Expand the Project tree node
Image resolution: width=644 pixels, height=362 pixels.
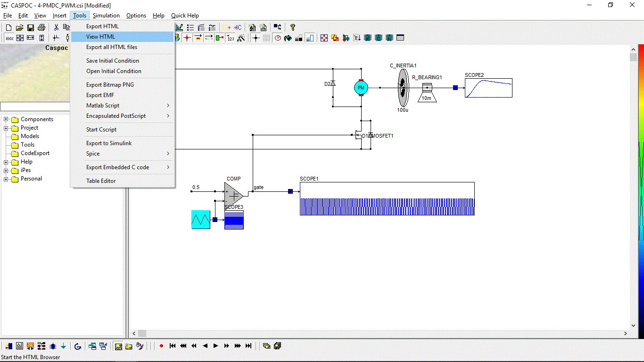click(6, 128)
